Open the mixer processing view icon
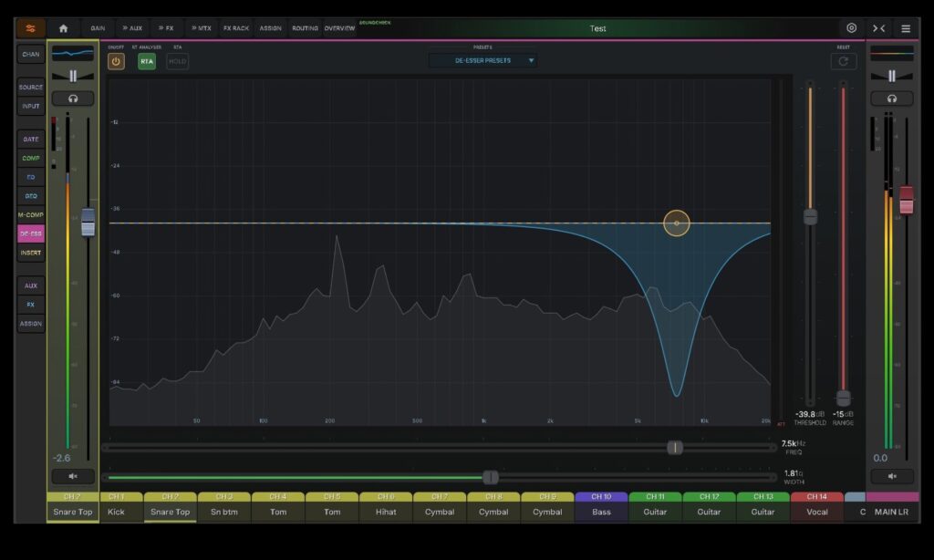The width and height of the screenshot is (934, 560). [30, 28]
